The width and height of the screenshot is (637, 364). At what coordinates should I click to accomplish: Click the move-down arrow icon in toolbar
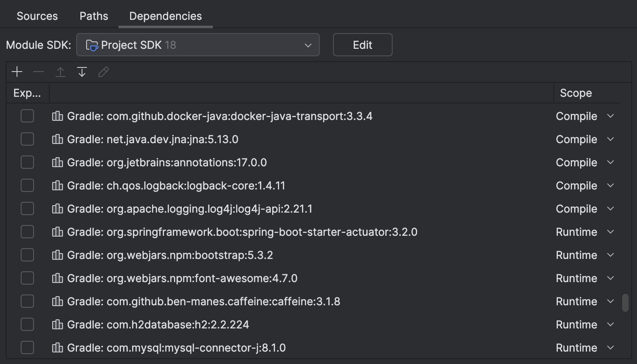tap(82, 72)
